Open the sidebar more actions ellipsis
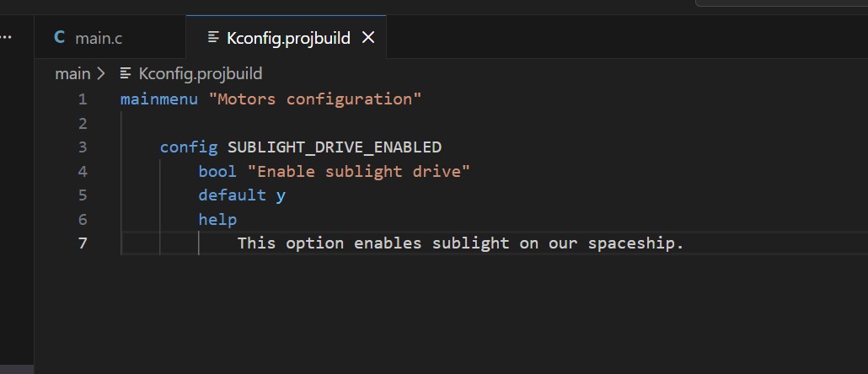Screen dimensions: 868x374 7,37
